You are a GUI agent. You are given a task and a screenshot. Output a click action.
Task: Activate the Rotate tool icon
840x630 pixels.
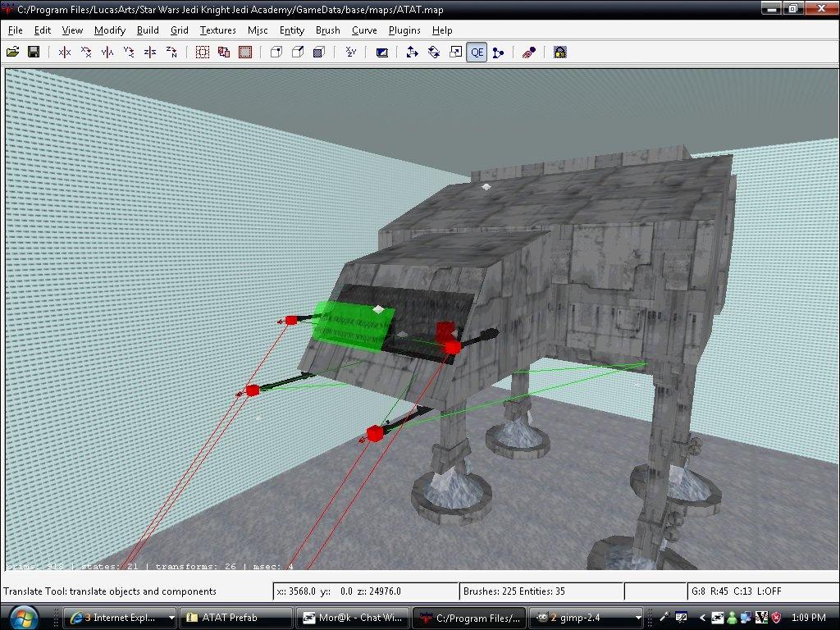434,52
